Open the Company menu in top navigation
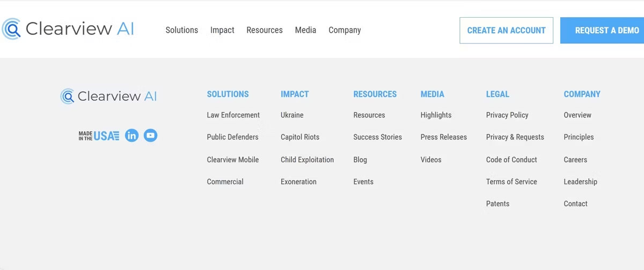The width and height of the screenshot is (644, 270). coord(345,30)
